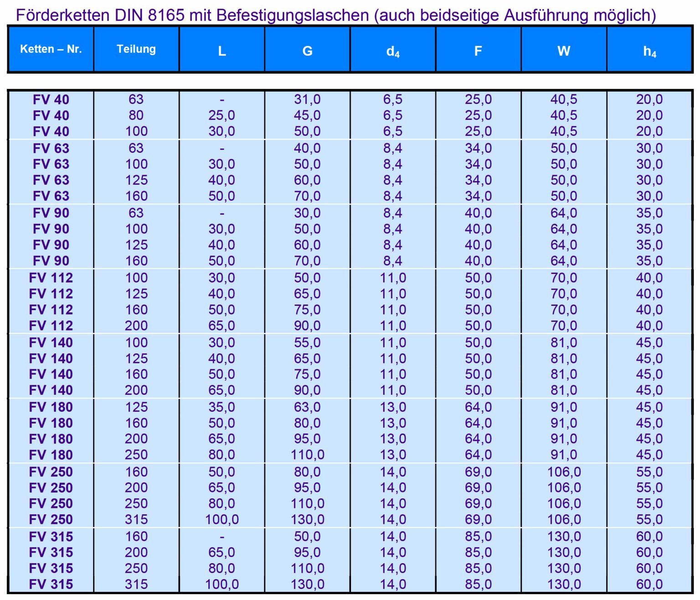Select the 'Teilung' column header

(136, 49)
